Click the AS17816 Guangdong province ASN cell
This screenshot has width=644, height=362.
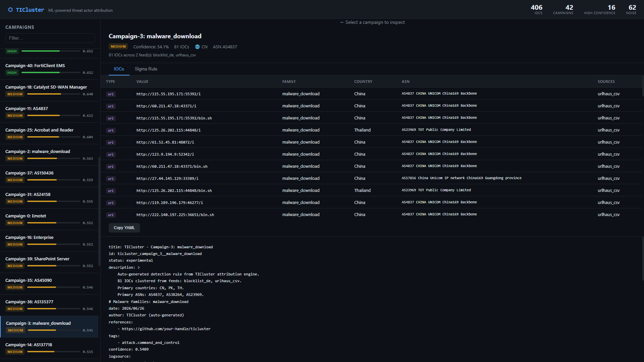[x=461, y=178]
